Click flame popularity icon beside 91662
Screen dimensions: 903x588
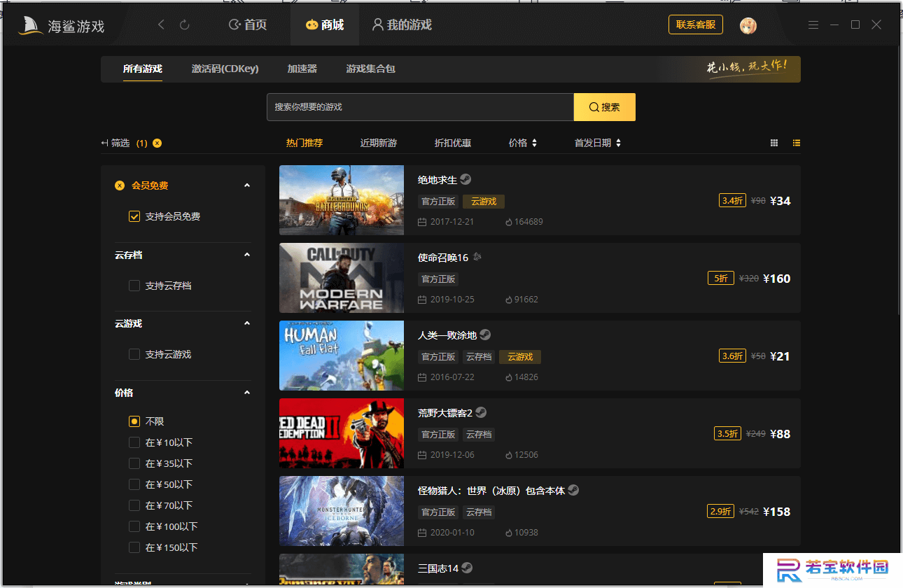click(x=509, y=300)
